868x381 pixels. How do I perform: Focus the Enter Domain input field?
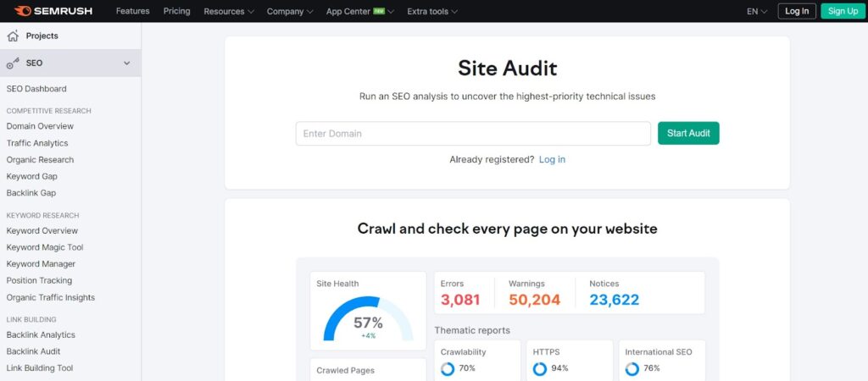tap(473, 133)
